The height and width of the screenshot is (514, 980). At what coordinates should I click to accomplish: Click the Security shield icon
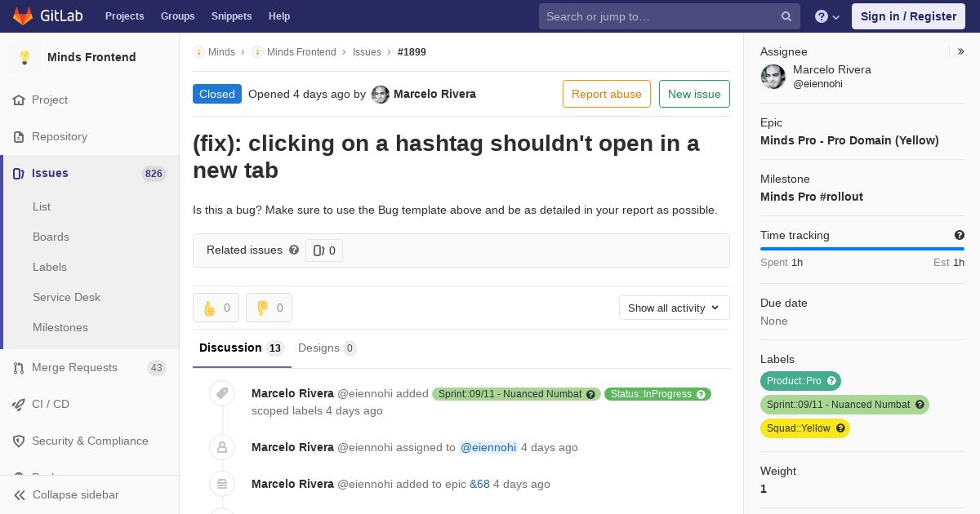coord(19,441)
